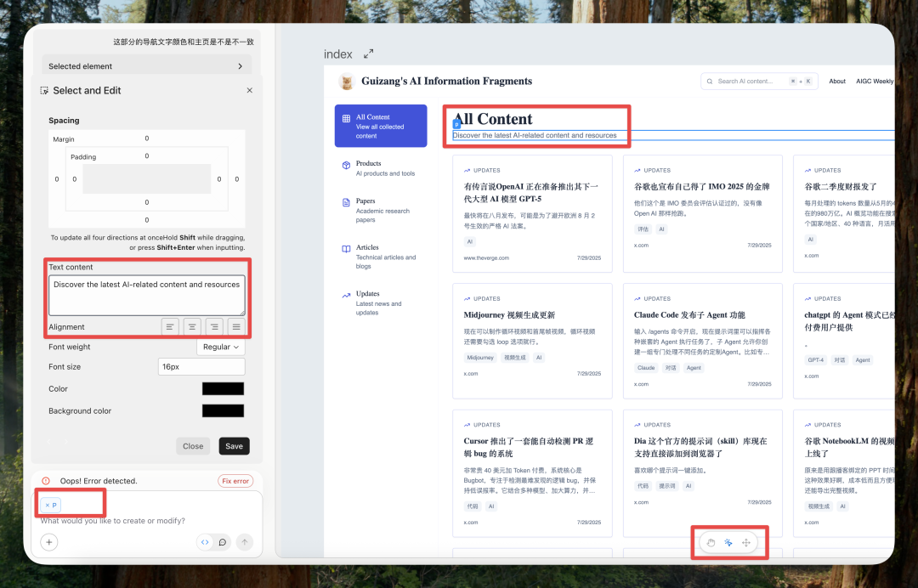
Task: Open the Claude Code 发布了 Agent 功能 card
Action: pyautogui.click(x=703, y=341)
